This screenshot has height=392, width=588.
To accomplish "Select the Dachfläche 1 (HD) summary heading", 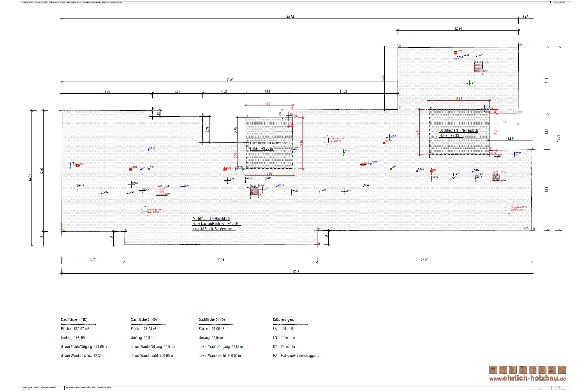I will (74, 320).
